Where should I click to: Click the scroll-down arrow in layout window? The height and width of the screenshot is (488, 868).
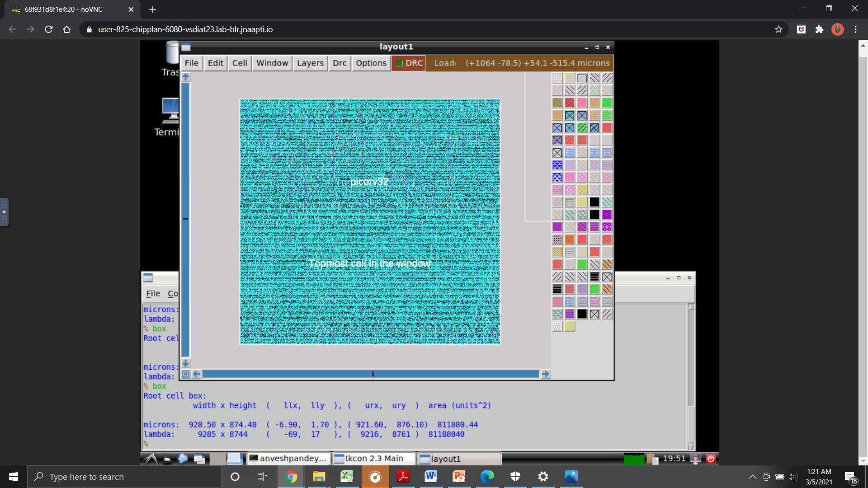[x=185, y=363]
